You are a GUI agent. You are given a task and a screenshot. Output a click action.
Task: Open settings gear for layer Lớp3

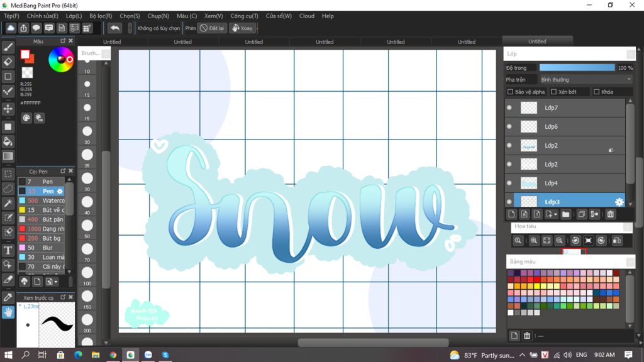(619, 202)
